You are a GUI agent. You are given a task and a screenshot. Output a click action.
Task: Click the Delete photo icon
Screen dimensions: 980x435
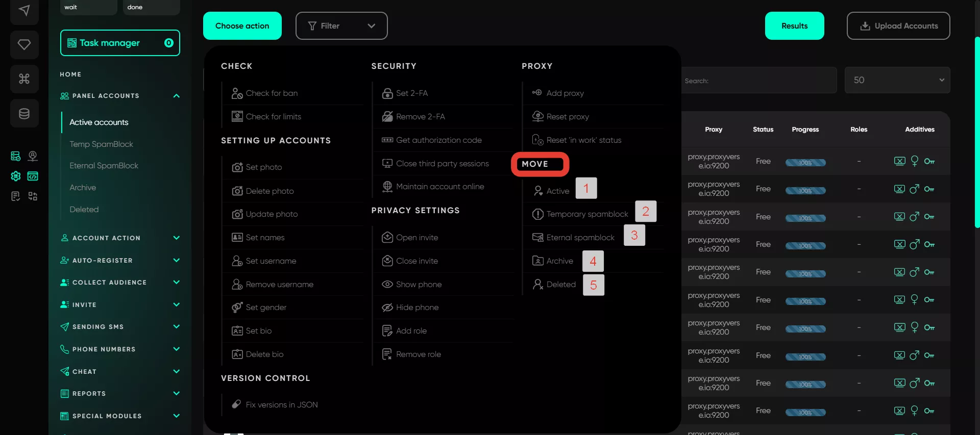(x=237, y=191)
